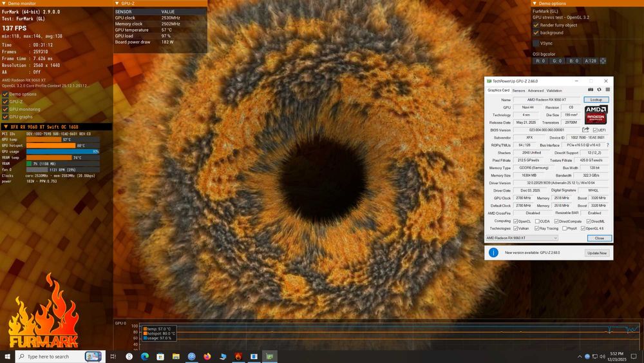Image resolution: width=644 pixels, height=363 pixels.
Task: Switch to GPU-Z green card taskbar icon
Action: coord(269,357)
